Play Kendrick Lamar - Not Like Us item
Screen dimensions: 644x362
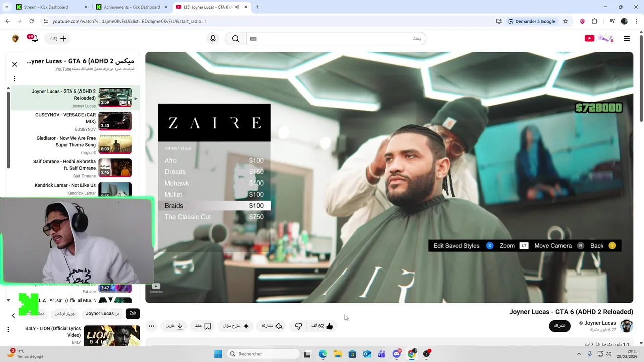coord(75,189)
